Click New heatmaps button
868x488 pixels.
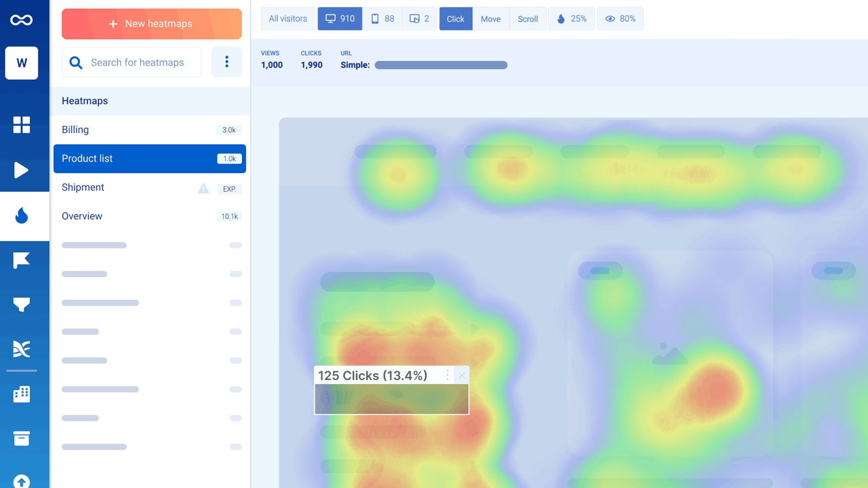[152, 24]
